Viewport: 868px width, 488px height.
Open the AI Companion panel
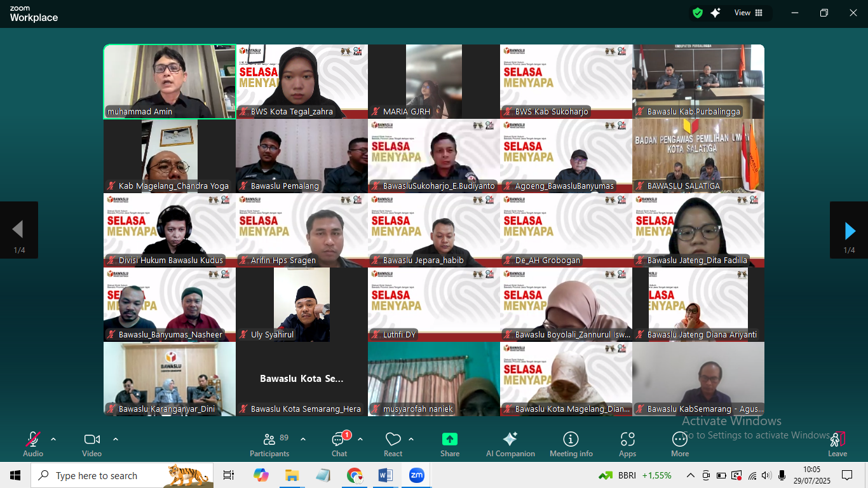510,443
